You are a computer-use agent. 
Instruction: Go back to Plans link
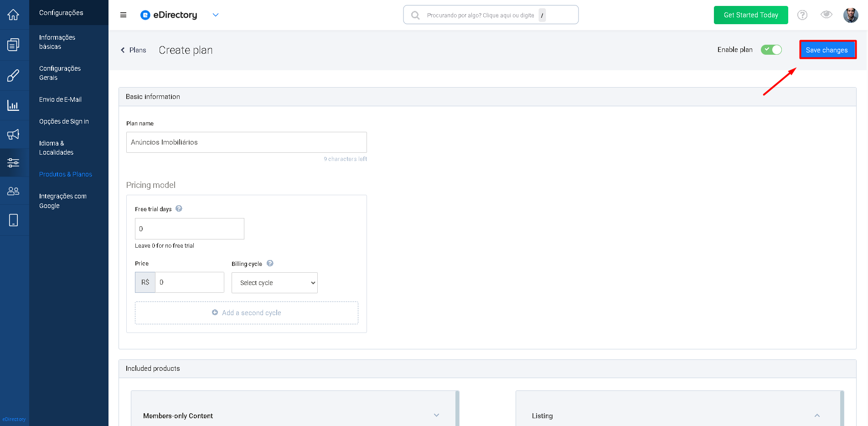[138, 50]
